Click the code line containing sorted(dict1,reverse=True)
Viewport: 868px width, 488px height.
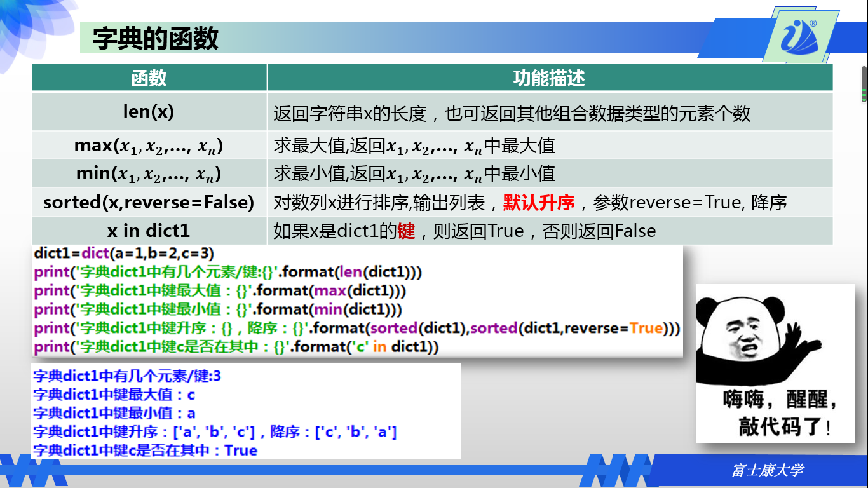pyautogui.click(x=357, y=329)
